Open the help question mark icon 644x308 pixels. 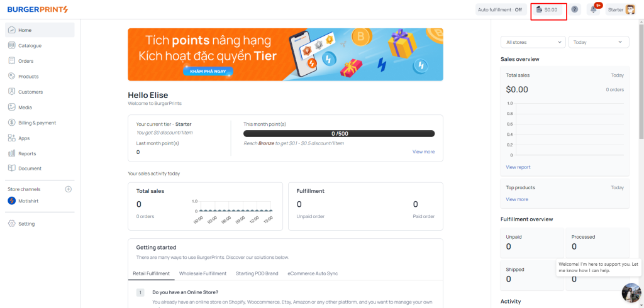coord(575,9)
